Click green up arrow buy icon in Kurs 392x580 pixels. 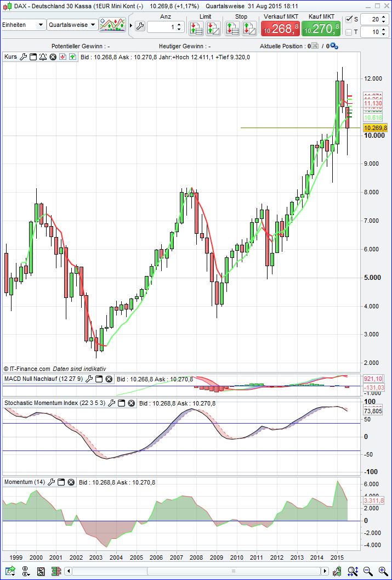tap(72, 57)
